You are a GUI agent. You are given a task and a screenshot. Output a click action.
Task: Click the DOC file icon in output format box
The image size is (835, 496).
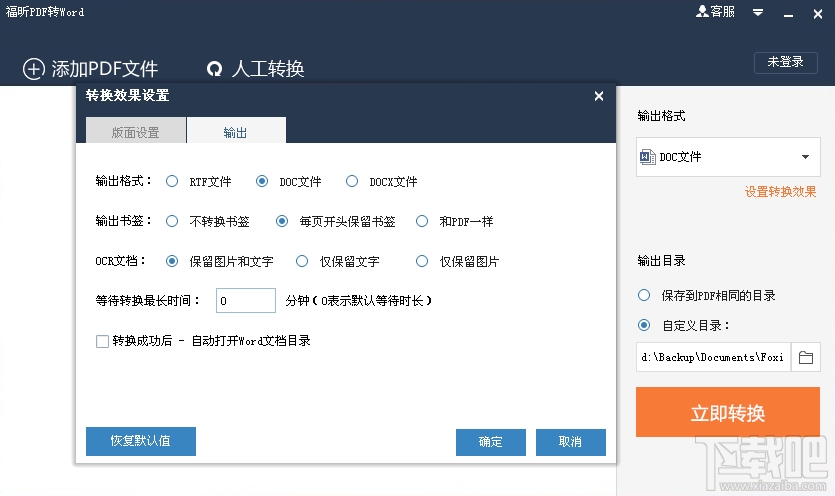(x=648, y=157)
